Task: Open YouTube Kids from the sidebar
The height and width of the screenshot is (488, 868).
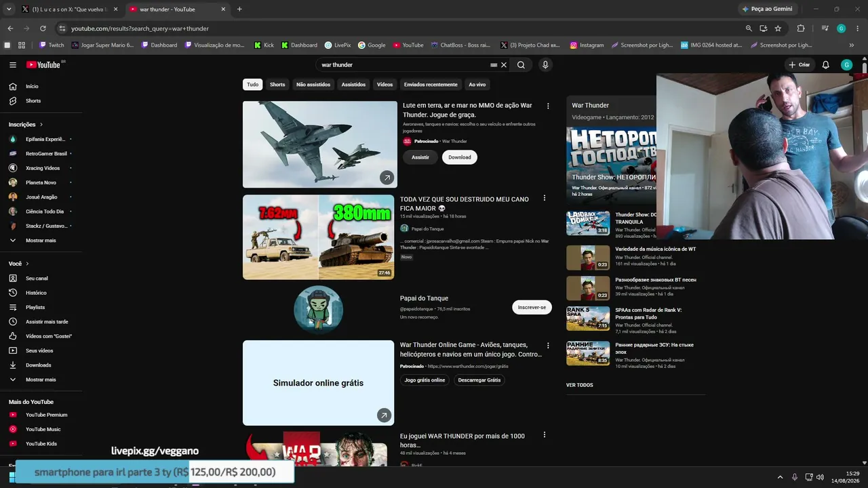Action: (x=41, y=444)
